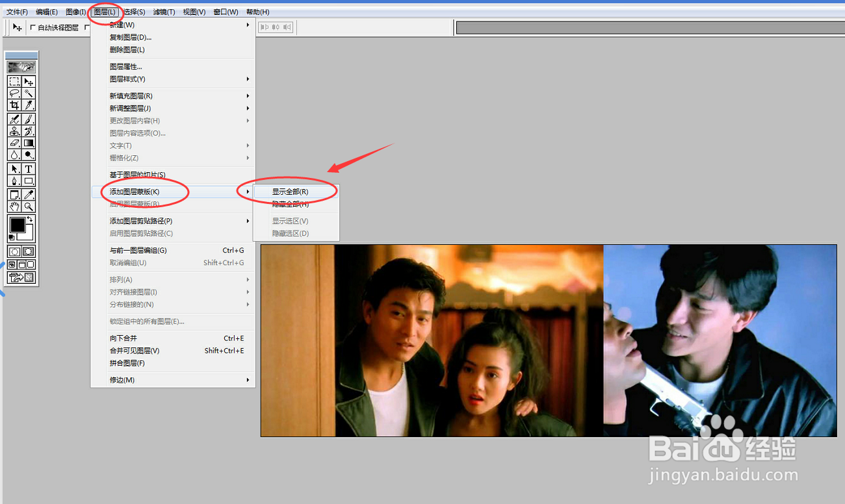Open the 图层(L) menu
This screenshot has width=845, height=504.
pos(105,12)
